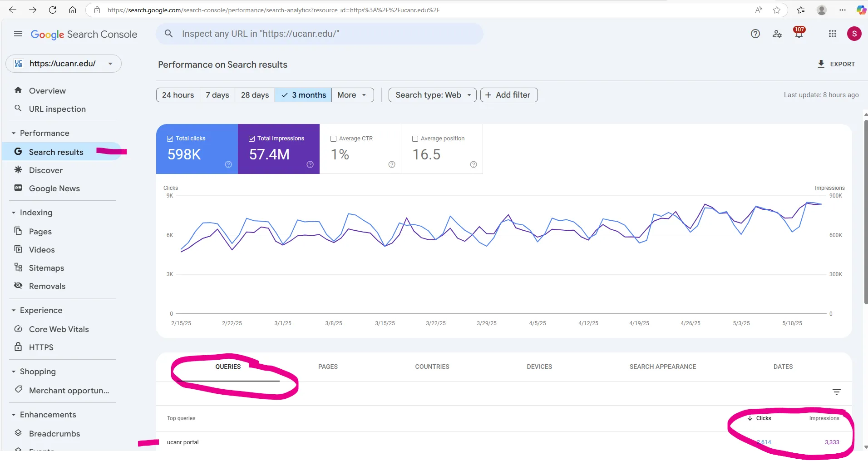Viewport: 868px width, 461px height.
Task: Open Copilot from the browser toolbar
Action: tap(860, 10)
